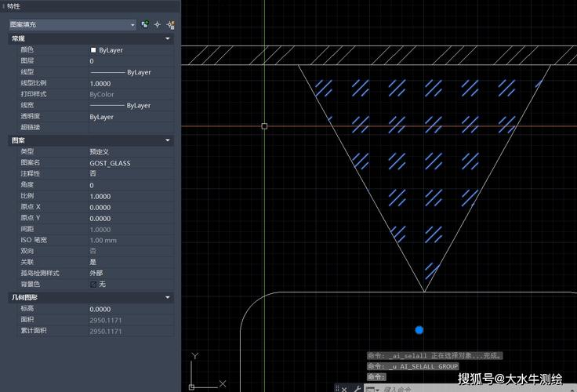Viewport: 577px width, 392px height.
Task: Close the command line with X icon
Action: (x=345, y=388)
